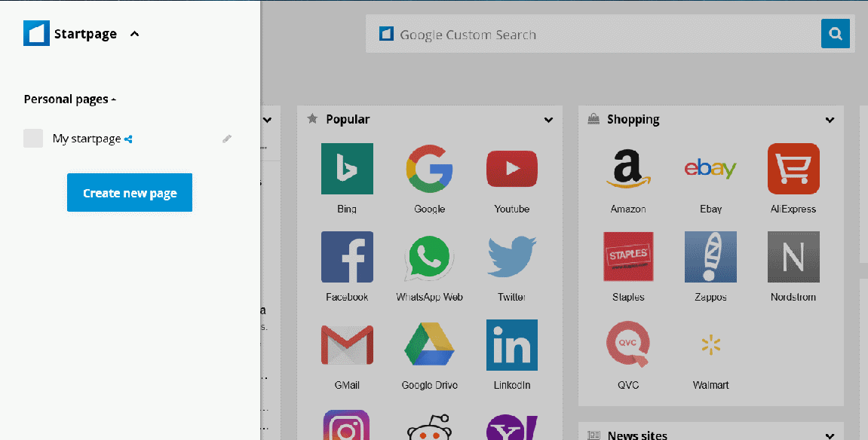Click the Google label under icon
Image resolution: width=868 pixels, height=440 pixels.
click(430, 209)
